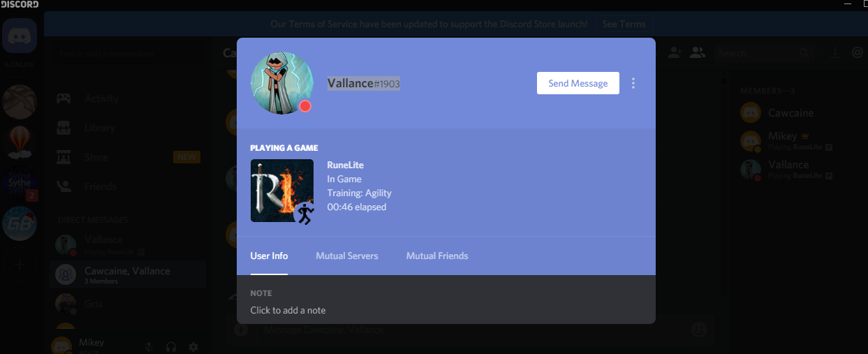This screenshot has width=868, height=354.
Task: Switch to the Mutual Friends tab
Action: (437, 256)
